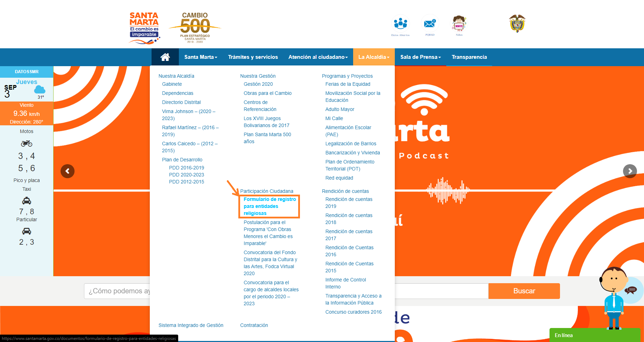Open Bancarización y Vivienda link
The height and width of the screenshot is (342, 644).
pyautogui.click(x=353, y=153)
